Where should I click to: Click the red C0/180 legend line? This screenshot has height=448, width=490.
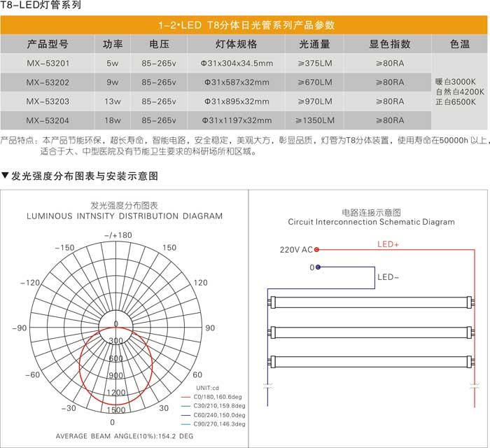click(x=187, y=396)
